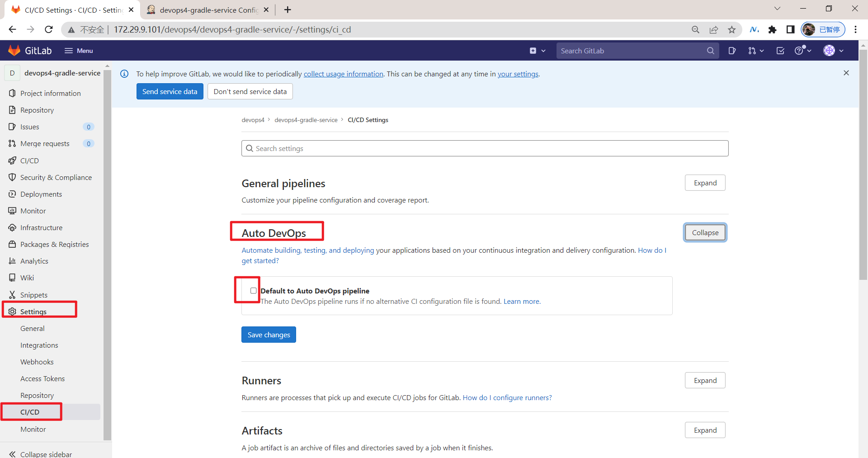Dismiss the usage information banner

(x=846, y=73)
